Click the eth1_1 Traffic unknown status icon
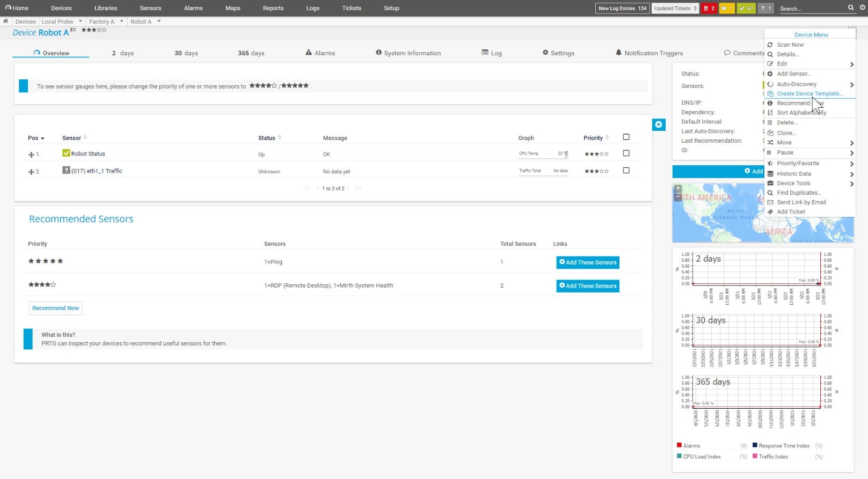Viewport: 868px width, 479px height. click(x=66, y=171)
